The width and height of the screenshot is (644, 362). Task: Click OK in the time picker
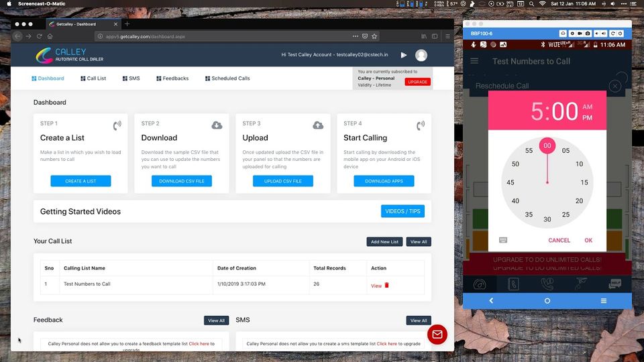point(588,240)
